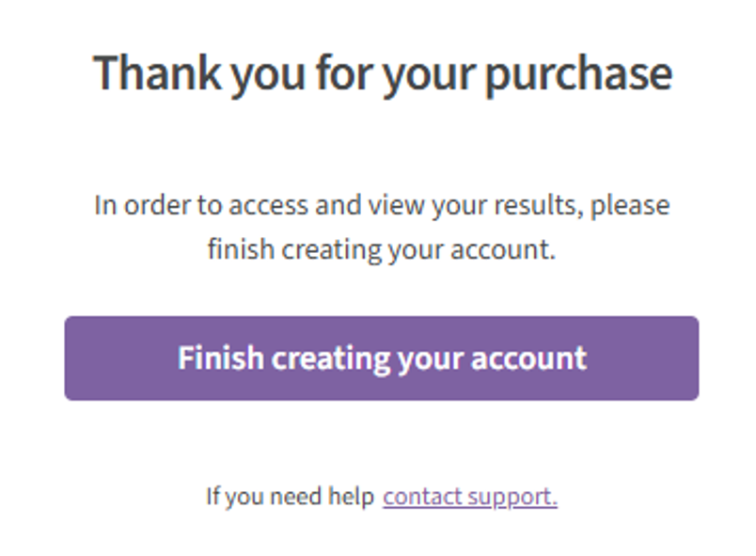
Task: Click the word results in the paragraph
Action: point(535,205)
